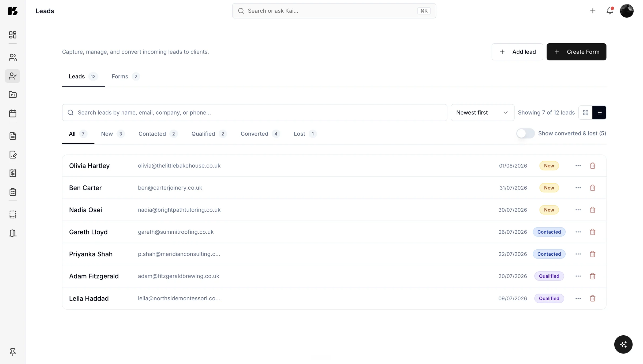643x364 pixels.
Task: Click the Create Form button
Action: tap(576, 52)
